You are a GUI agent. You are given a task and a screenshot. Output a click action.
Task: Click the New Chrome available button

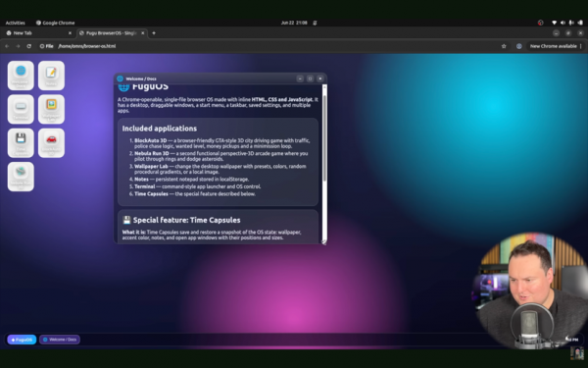[x=553, y=46]
